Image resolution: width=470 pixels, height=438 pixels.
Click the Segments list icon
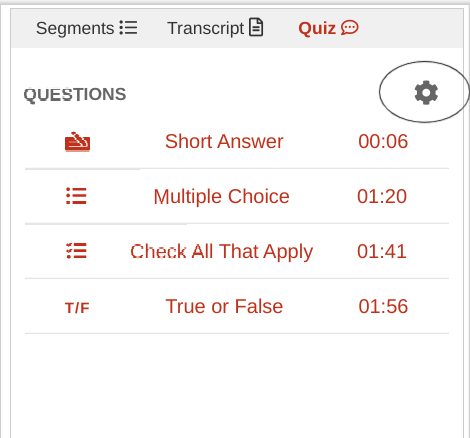(128, 27)
